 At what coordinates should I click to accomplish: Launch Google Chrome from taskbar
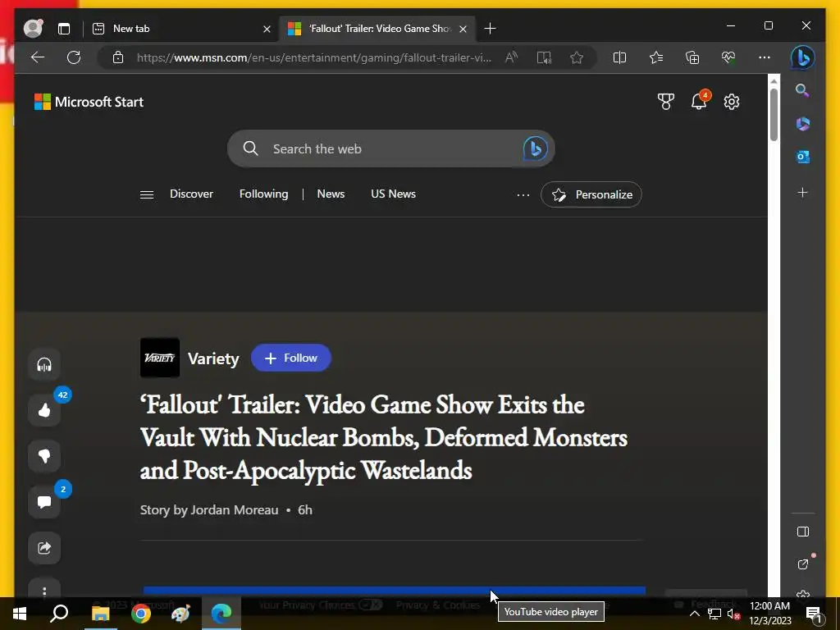141,614
